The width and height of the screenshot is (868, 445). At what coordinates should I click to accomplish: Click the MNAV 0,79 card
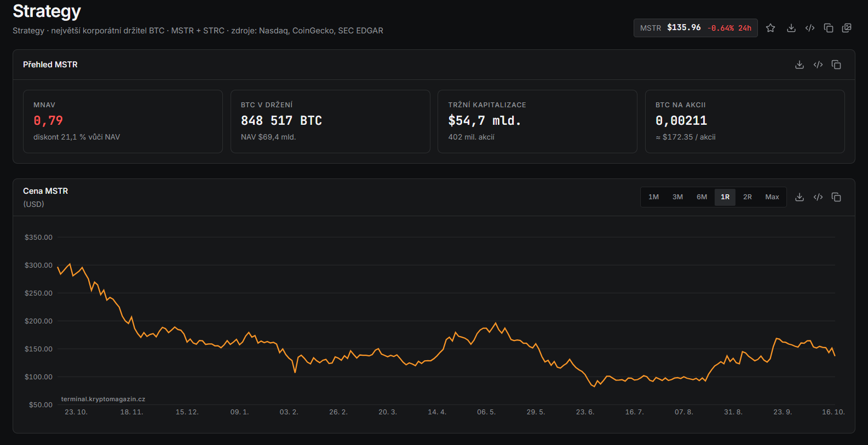pos(123,122)
